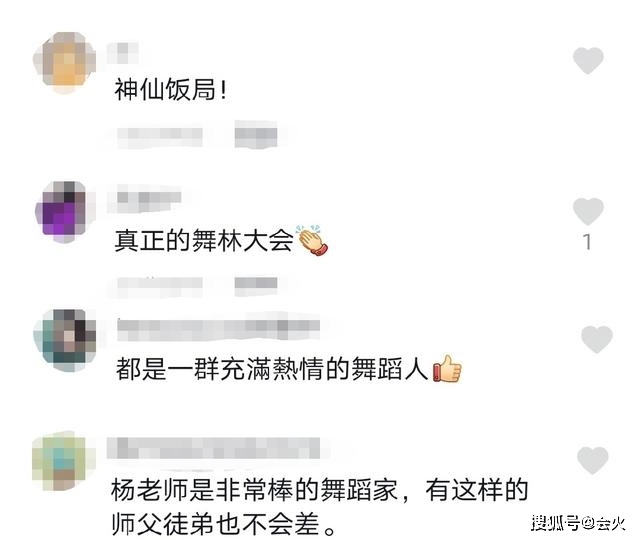
Task: Select the comment starting with 杨老师是非常棒的舞蹈家
Action: tap(320, 506)
